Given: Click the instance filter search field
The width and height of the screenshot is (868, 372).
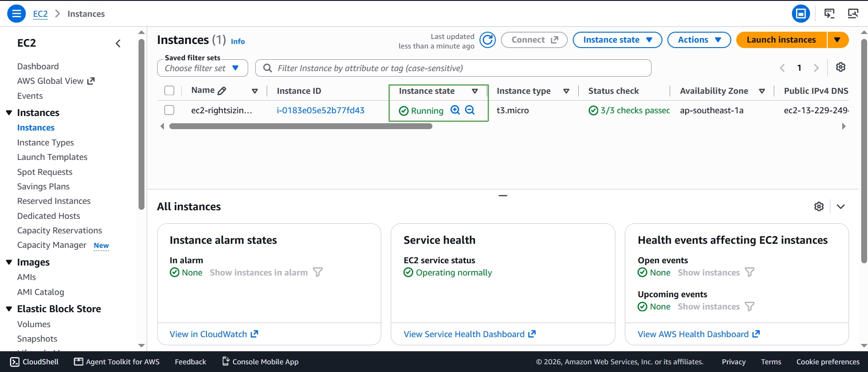Looking at the screenshot, I should click(x=453, y=68).
